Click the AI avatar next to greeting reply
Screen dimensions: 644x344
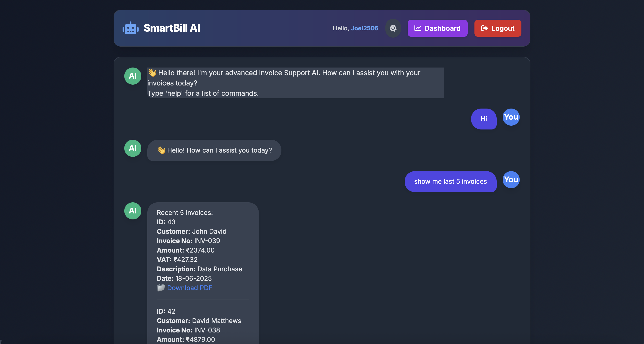pyautogui.click(x=133, y=148)
